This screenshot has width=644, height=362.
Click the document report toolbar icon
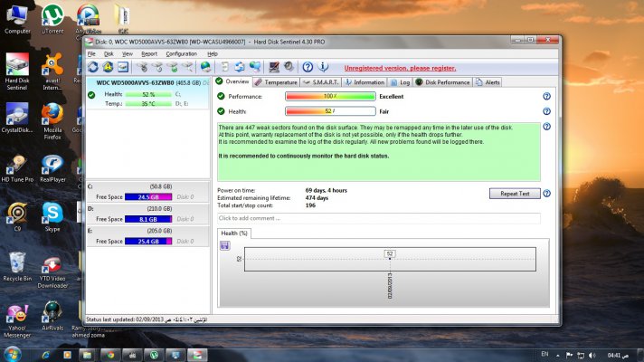pos(224,67)
